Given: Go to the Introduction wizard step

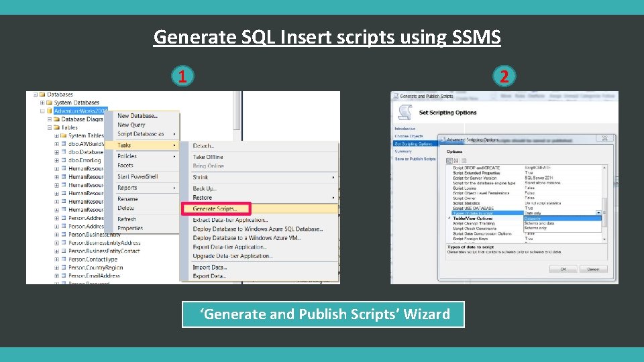Looking at the screenshot, I should [405, 129].
